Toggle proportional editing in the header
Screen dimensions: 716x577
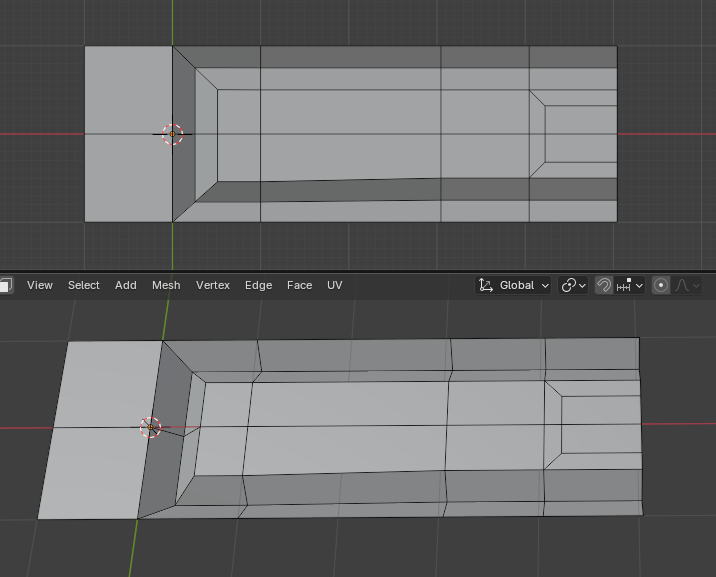pos(661,285)
